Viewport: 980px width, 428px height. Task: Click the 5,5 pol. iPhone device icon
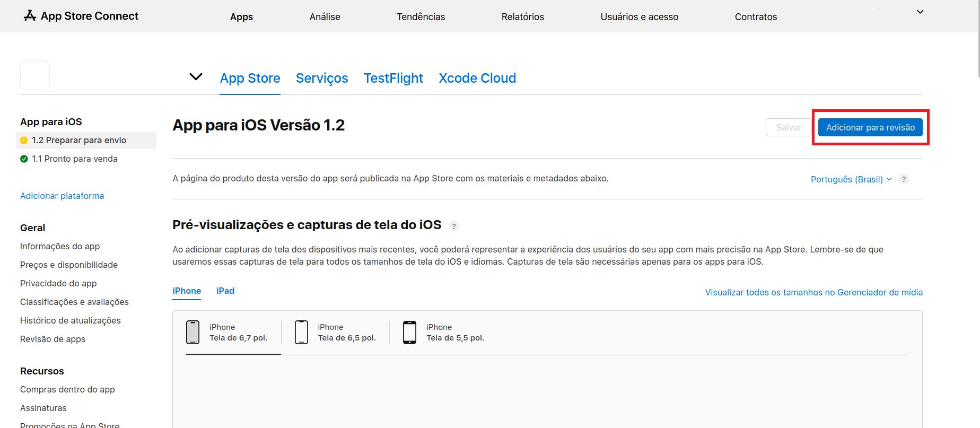coord(409,333)
